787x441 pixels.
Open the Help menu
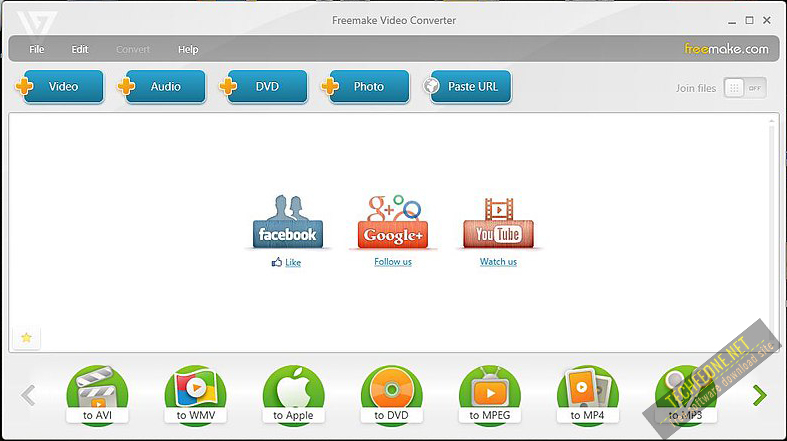[188, 49]
